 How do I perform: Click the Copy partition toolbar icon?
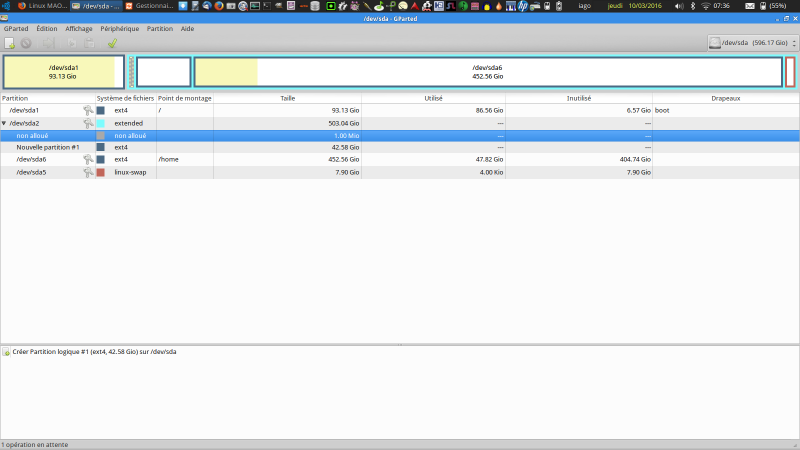coord(71,43)
